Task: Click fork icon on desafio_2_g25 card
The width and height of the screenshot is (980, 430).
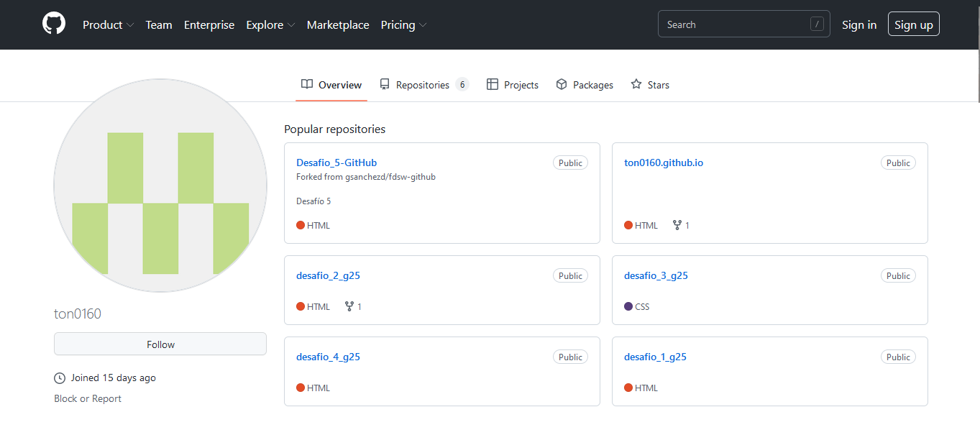Action: (x=349, y=306)
